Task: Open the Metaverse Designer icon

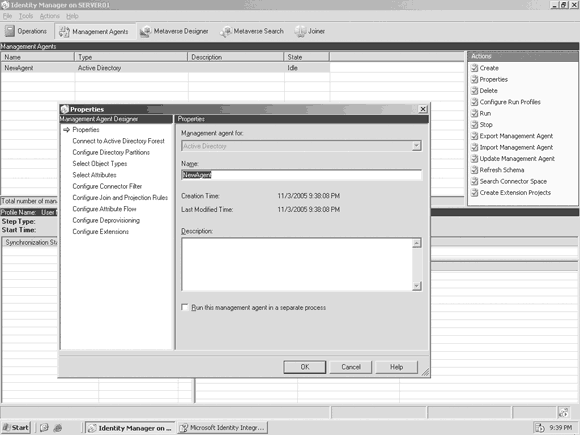Action: pos(145,31)
